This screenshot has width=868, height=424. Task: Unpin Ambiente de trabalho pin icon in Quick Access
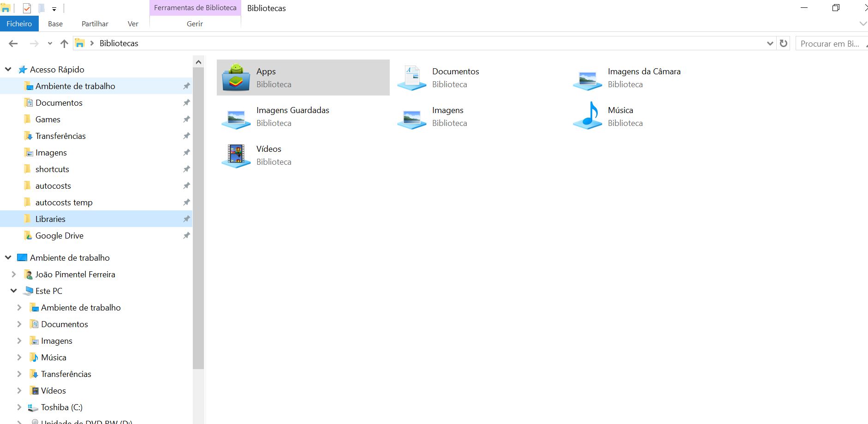pyautogui.click(x=186, y=86)
